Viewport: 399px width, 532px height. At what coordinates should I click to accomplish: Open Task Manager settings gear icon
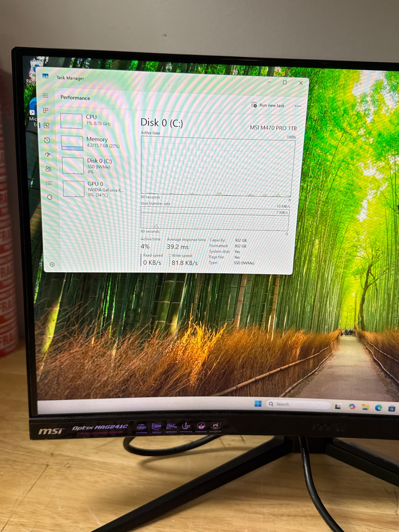52,265
